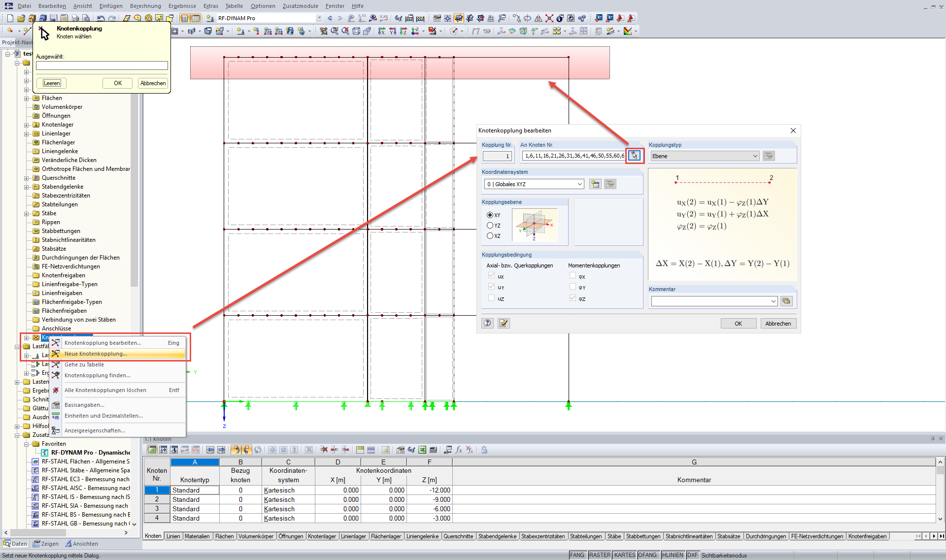Click new coordinate system icon
The width and height of the screenshot is (946, 560).
coord(595,184)
